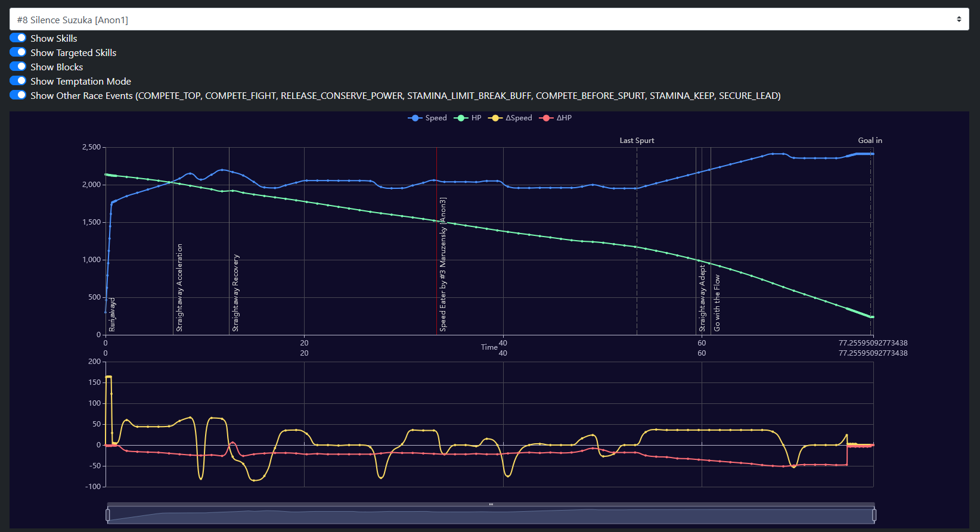The image size is (980, 532).
Task: Click the green HP legend marker
Action: pos(460,118)
